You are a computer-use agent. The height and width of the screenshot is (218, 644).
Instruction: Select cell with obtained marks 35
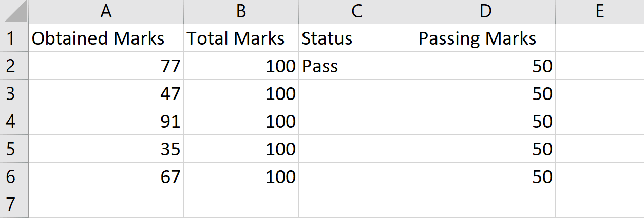pyautogui.click(x=106, y=149)
